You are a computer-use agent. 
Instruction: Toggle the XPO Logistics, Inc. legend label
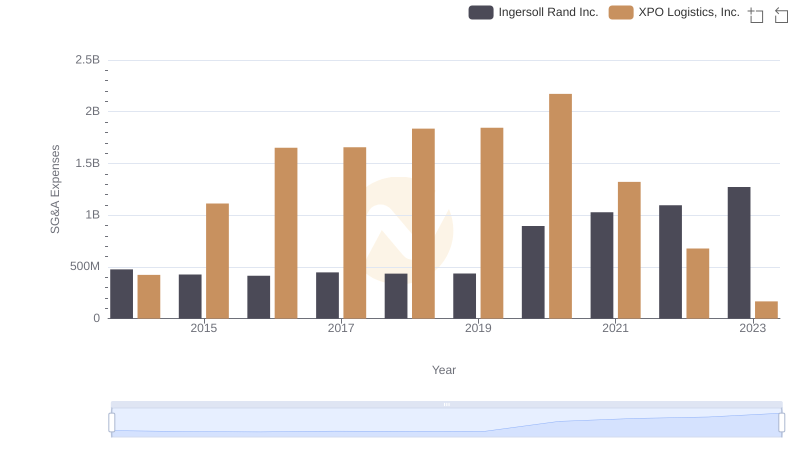pos(689,12)
